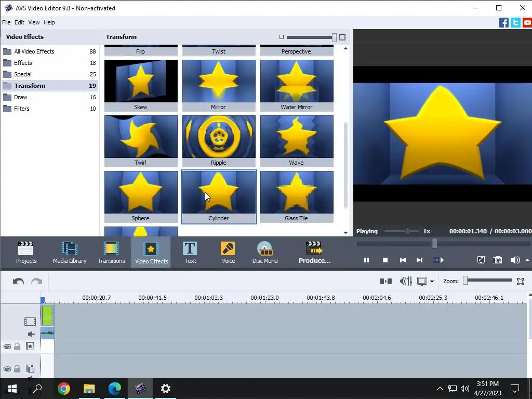The width and height of the screenshot is (532, 399).
Task: Select the Draw folder
Action: (x=49, y=97)
